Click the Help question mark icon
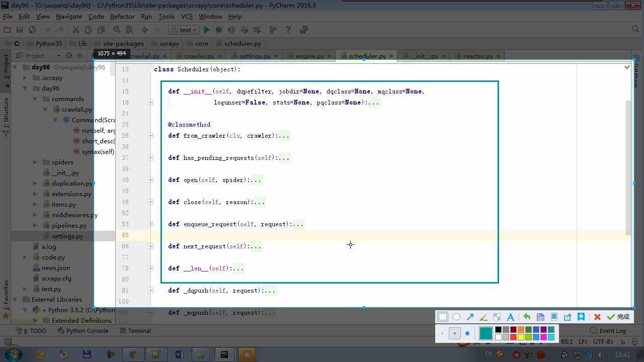 click(288, 30)
